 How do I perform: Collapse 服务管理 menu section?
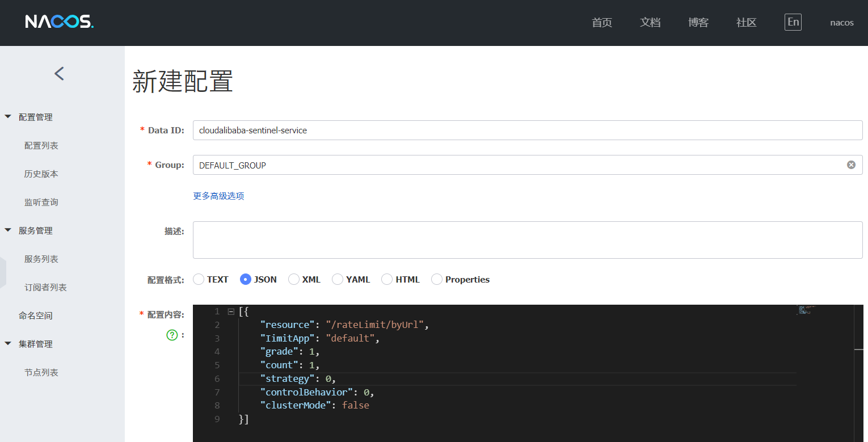coord(8,230)
